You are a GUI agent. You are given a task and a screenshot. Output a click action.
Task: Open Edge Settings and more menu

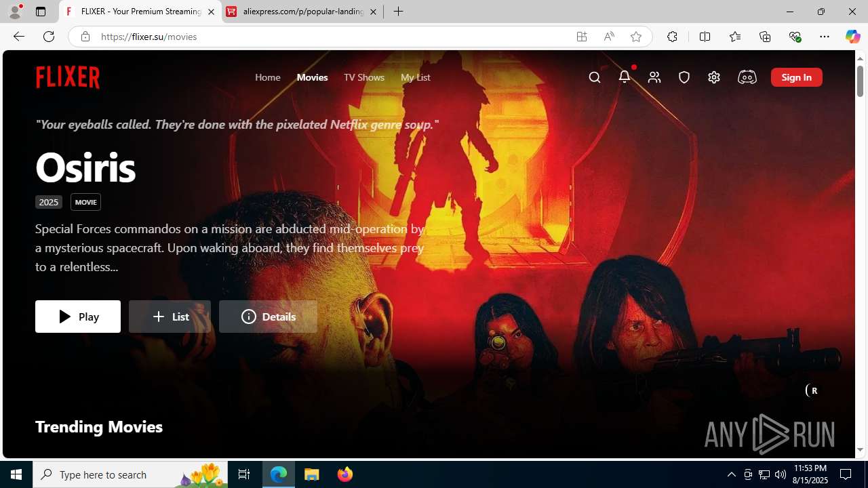(x=825, y=37)
